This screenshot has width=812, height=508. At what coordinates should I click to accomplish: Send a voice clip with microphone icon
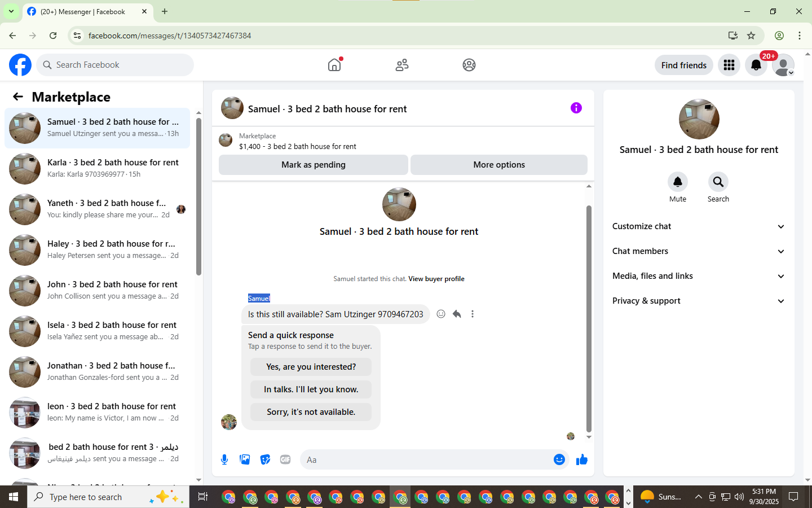tap(224, 459)
